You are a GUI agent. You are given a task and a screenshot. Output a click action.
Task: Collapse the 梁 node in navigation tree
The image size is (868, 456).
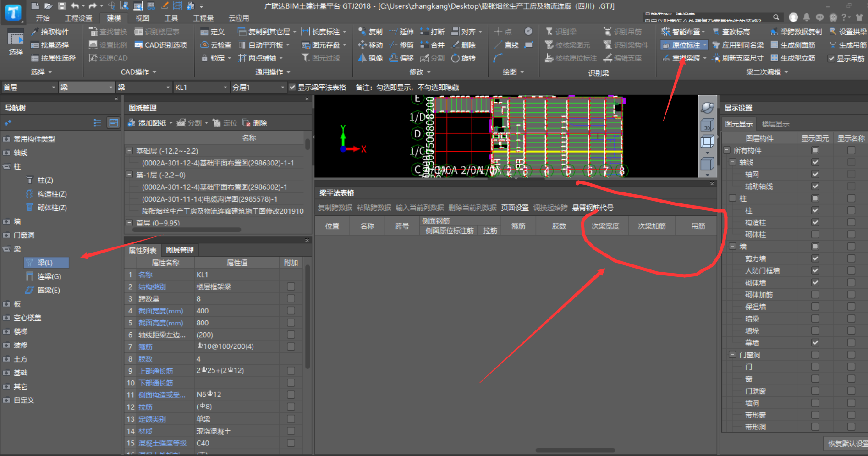[x=6, y=249]
